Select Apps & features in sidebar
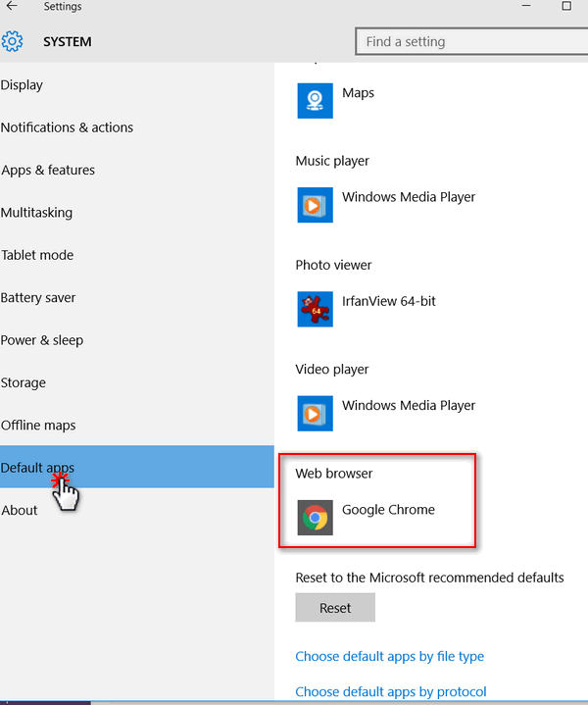Image resolution: width=588 pixels, height=705 pixels. (x=48, y=170)
